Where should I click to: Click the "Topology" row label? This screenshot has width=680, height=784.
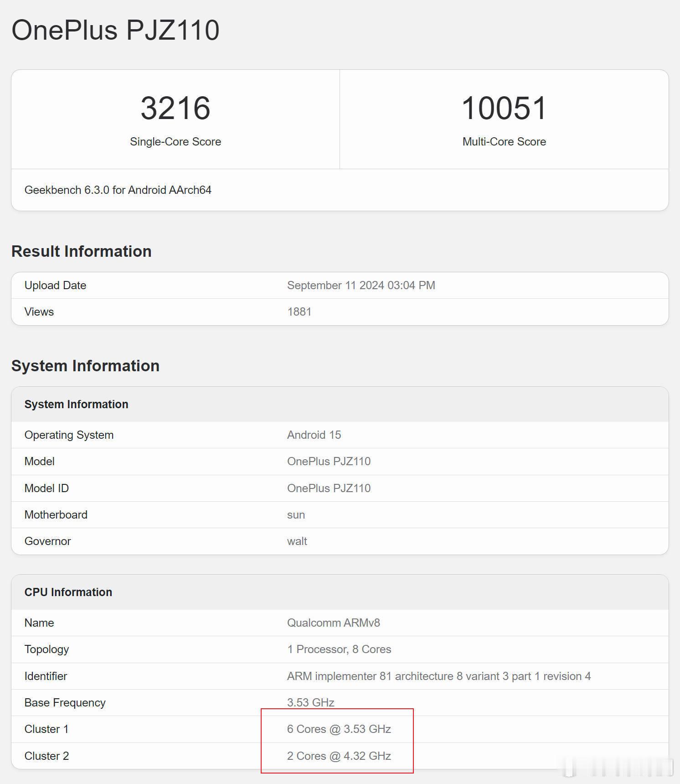46,649
